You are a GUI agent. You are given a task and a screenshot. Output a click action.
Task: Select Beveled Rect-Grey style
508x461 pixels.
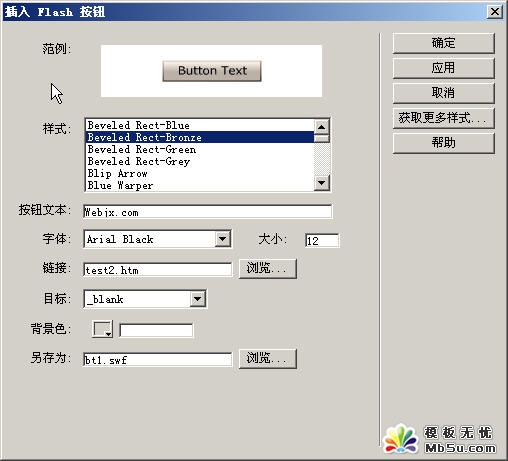point(199,161)
